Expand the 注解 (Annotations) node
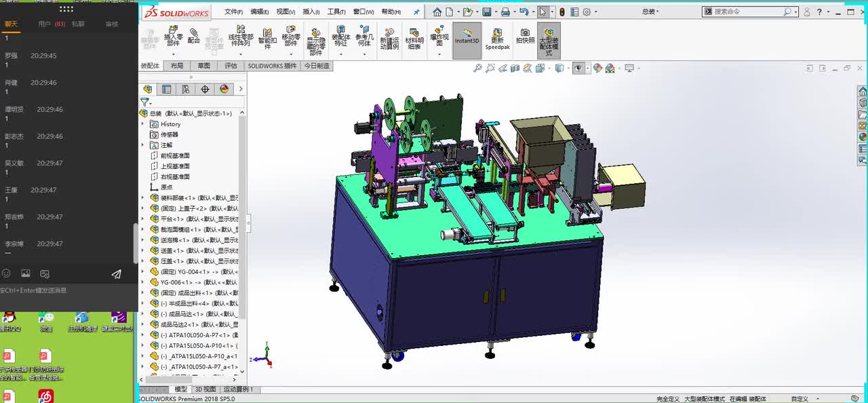The width and height of the screenshot is (868, 403). (x=143, y=145)
